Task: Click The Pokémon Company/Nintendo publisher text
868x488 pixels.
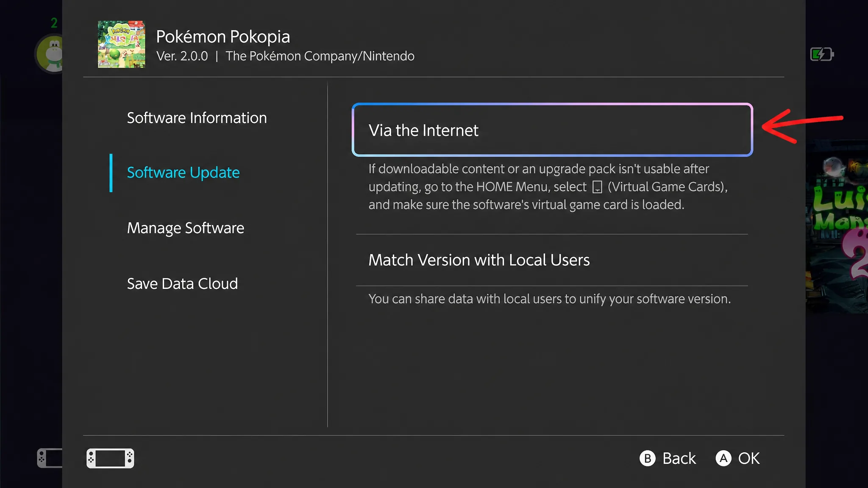Action: [320, 56]
